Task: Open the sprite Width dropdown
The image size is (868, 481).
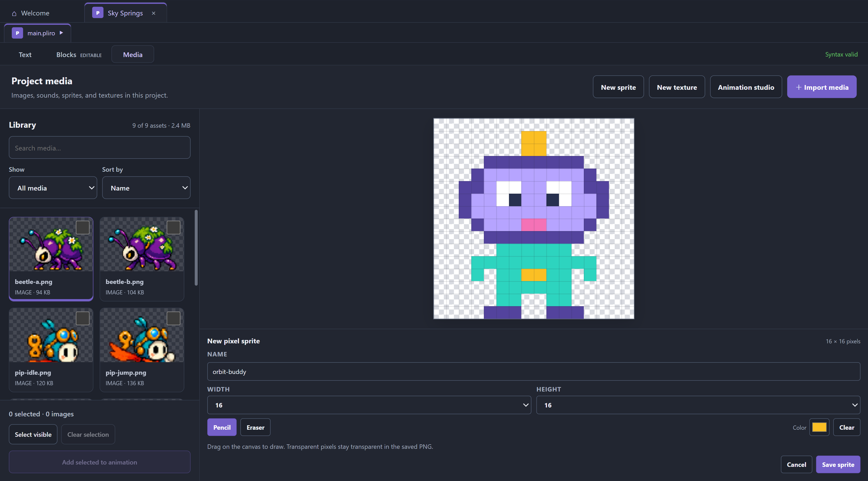Action: pos(369,405)
